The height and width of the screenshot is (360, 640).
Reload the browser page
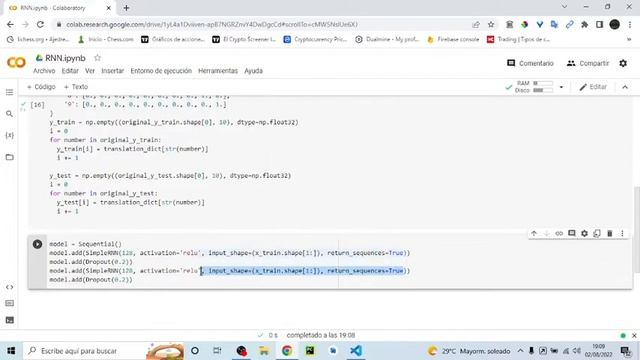coord(40,24)
